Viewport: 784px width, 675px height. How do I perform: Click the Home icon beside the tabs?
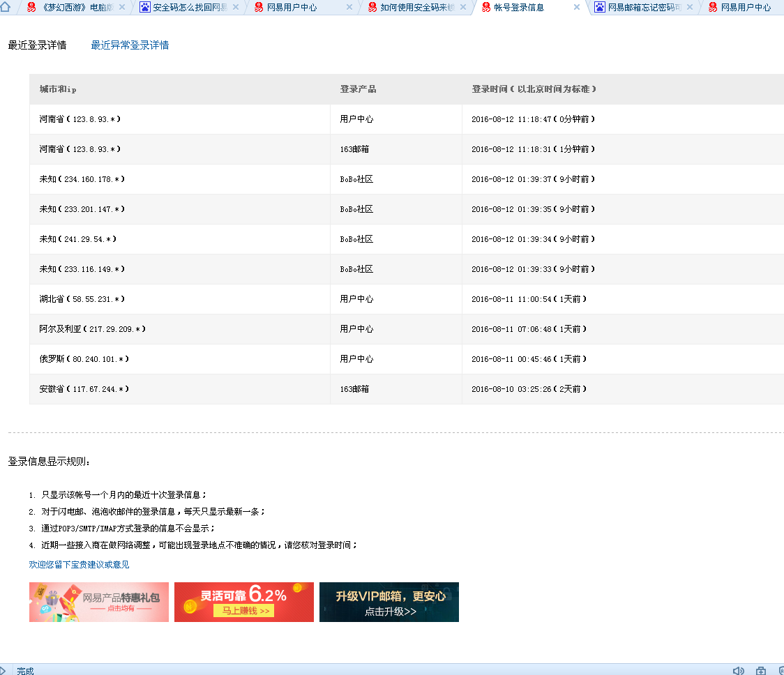tap(5, 7)
